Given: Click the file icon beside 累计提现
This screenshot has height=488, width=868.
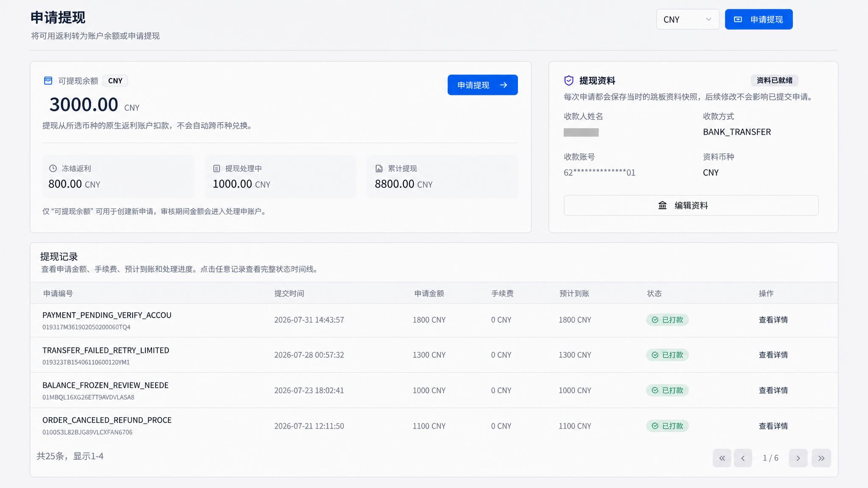Looking at the screenshot, I should [379, 169].
